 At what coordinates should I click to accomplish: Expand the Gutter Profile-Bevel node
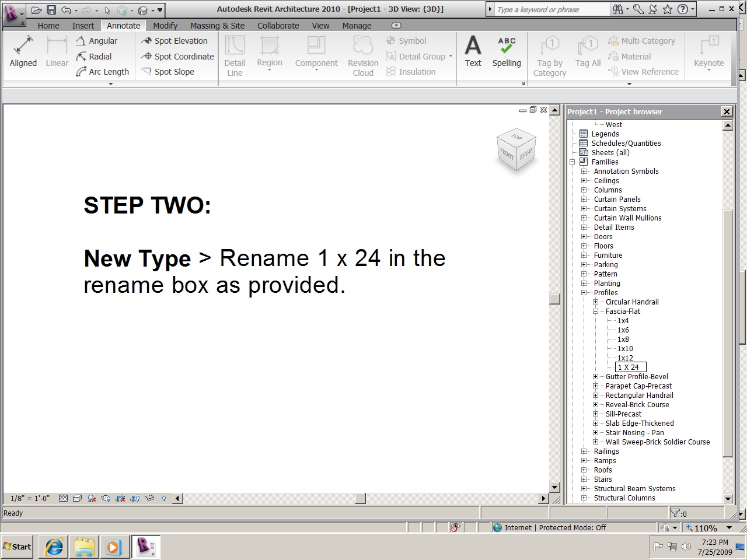tap(595, 377)
